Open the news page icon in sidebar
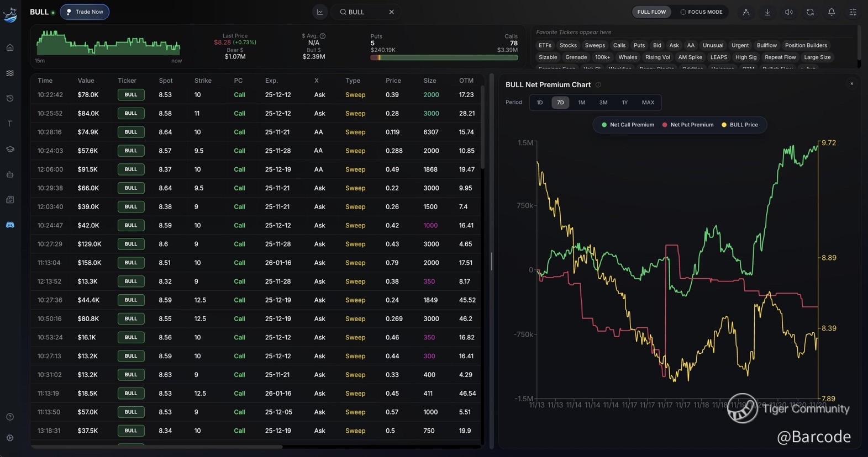Image resolution: width=868 pixels, height=457 pixels. pos(10,200)
